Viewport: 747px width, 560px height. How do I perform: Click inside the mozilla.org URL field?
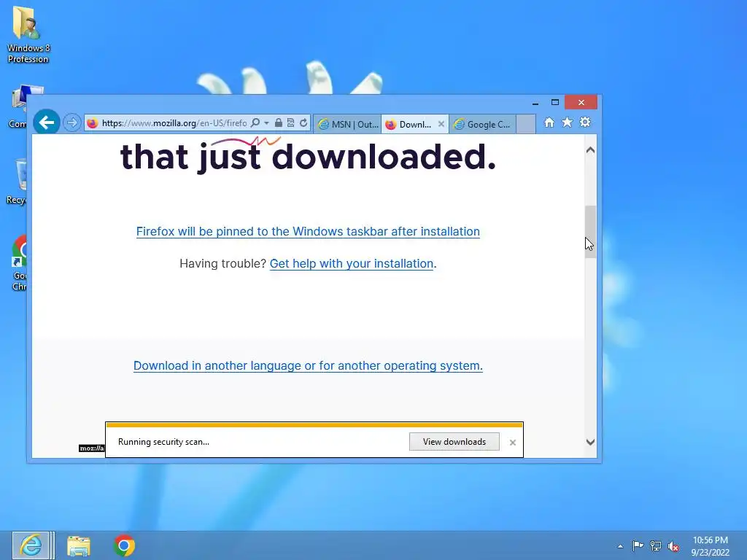(174, 122)
